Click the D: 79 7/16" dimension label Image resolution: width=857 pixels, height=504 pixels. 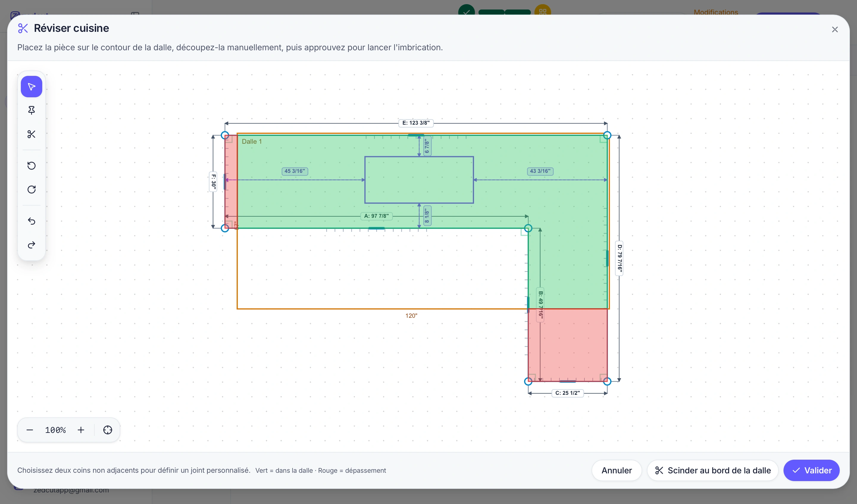pyautogui.click(x=619, y=259)
